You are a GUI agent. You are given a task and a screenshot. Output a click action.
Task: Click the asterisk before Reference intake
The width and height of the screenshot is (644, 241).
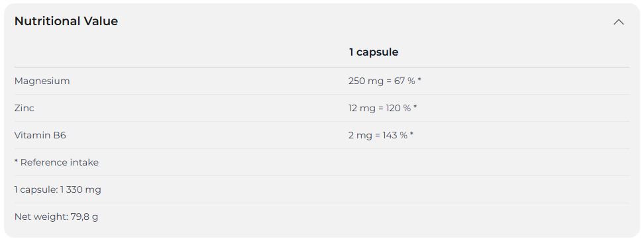click(17, 162)
